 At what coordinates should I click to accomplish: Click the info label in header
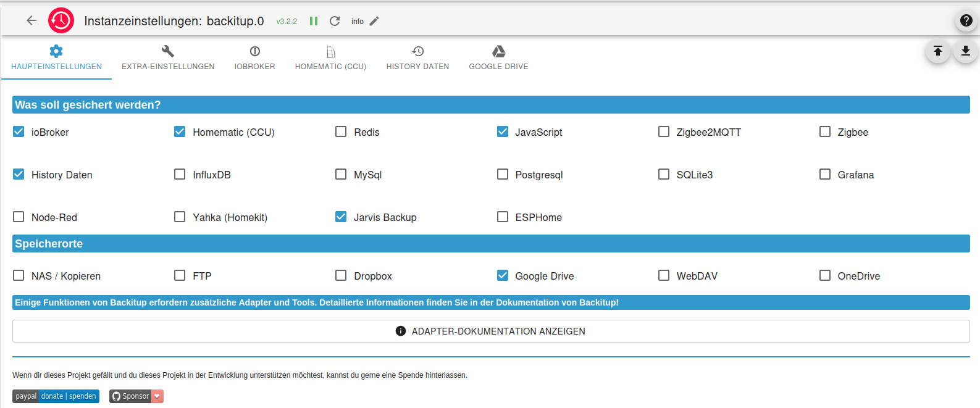coord(358,22)
